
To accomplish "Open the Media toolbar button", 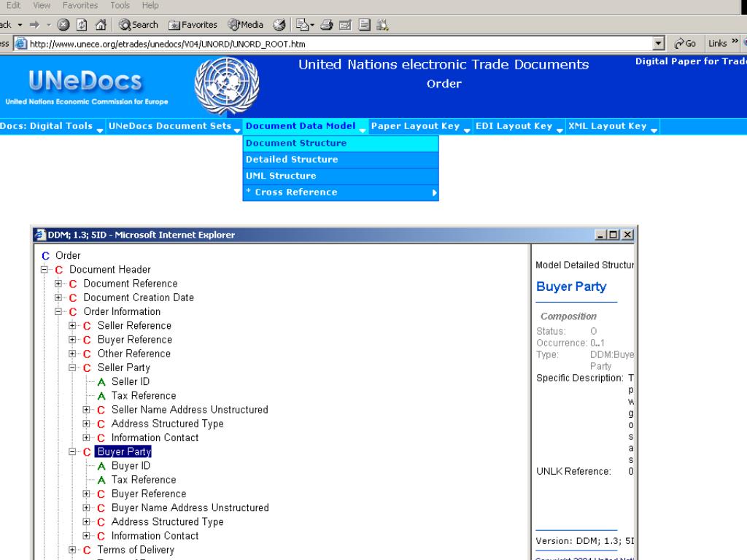I will pos(245,25).
